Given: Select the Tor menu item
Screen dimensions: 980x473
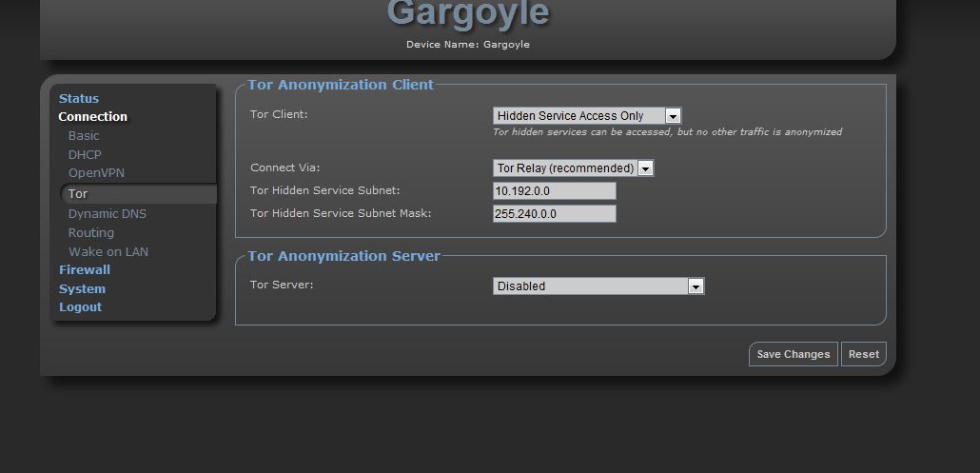Looking at the screenshot, I should [138, 194].
